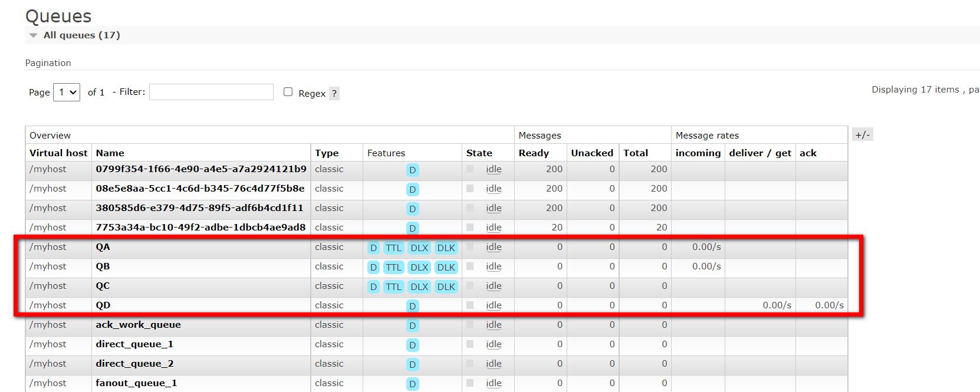Click the idle state of fanout_queue_1
The image size is (980, 392).
tap(494, 383)
